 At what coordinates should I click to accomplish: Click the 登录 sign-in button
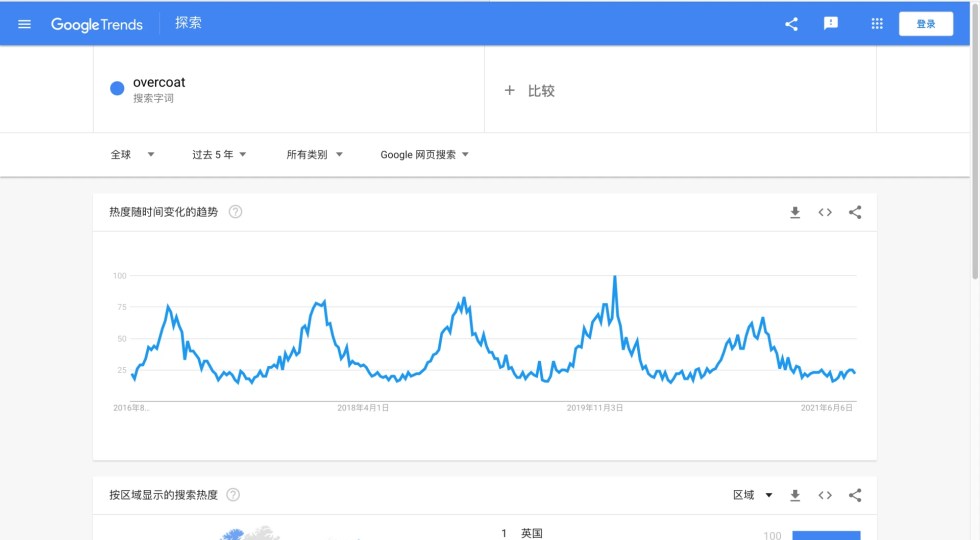[925, 24]
